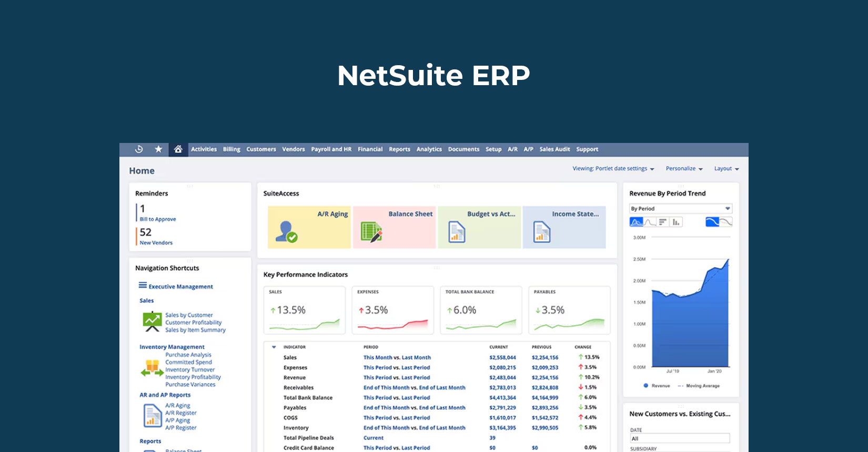Open the A/P Aging shortcut link
Screen dimensions: 868x452
pyautogui.click(x=178, y=420)
